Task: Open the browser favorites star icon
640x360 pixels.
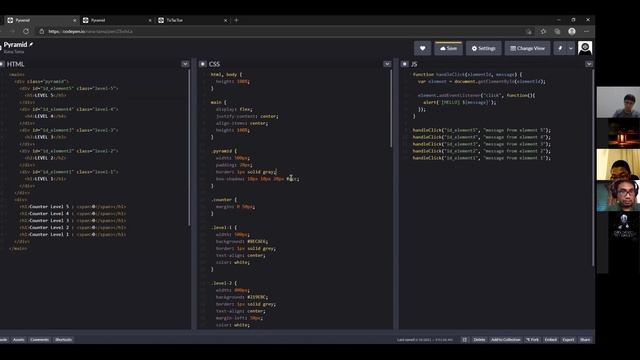Action: tap(543, 31)
